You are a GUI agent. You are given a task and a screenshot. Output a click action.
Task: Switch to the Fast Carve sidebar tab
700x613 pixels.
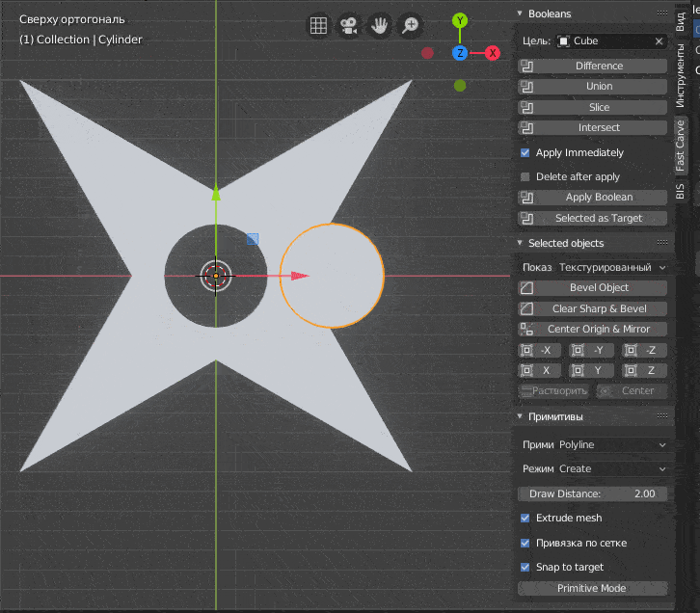680,146
